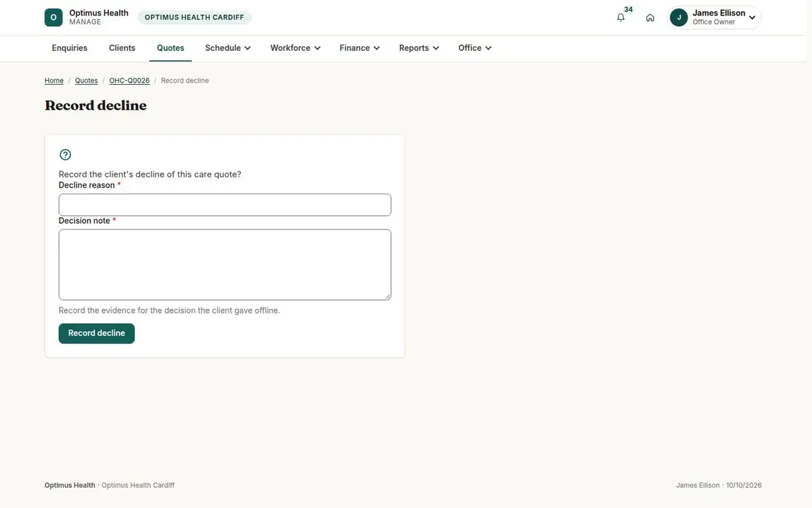Screen dimensions: 812x508
Task: Follow the Home breadcrumb link
Action: [x=54, y=81]
